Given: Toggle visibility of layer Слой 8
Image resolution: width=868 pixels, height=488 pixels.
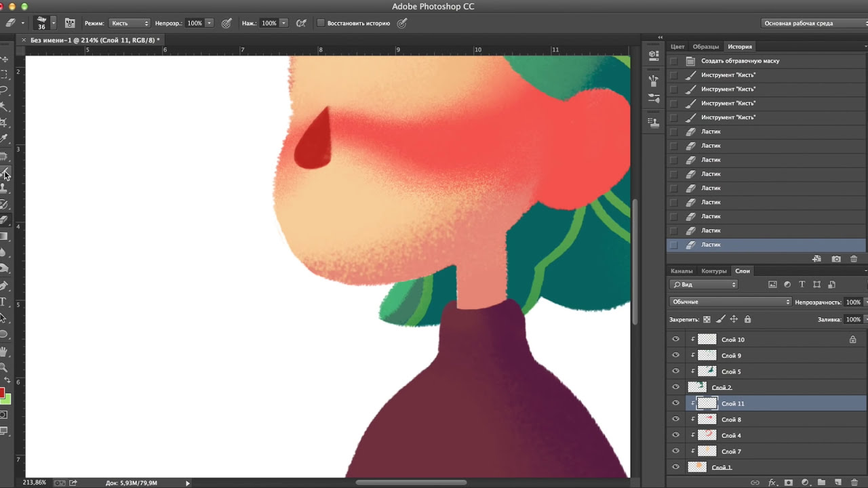Looking at the screenshot, I should (x=675, y=420).
